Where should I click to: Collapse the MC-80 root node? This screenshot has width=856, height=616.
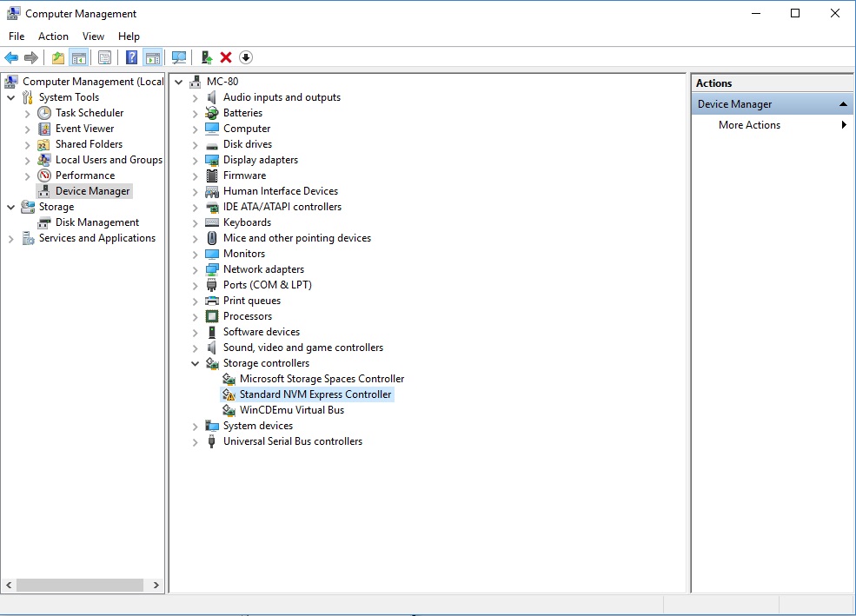[178, 82]
